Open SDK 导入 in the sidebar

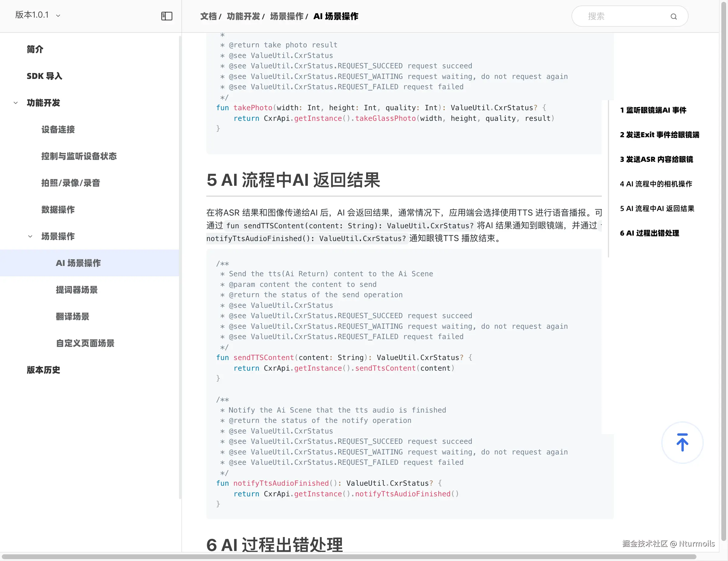(x=44, y=76)
